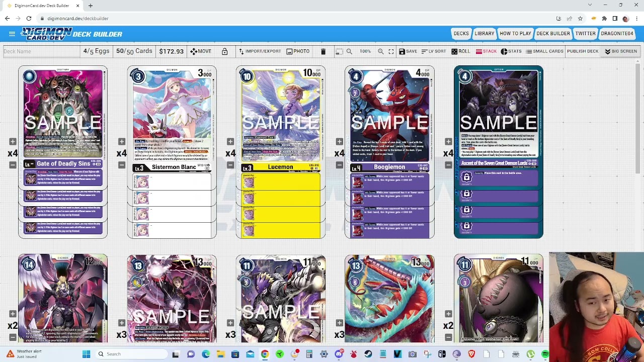Image resolution: width=644 pixels, height=362 pixels.
Task: Select DECK BUILDER navigation item
Action: click(x=553, y=34)
